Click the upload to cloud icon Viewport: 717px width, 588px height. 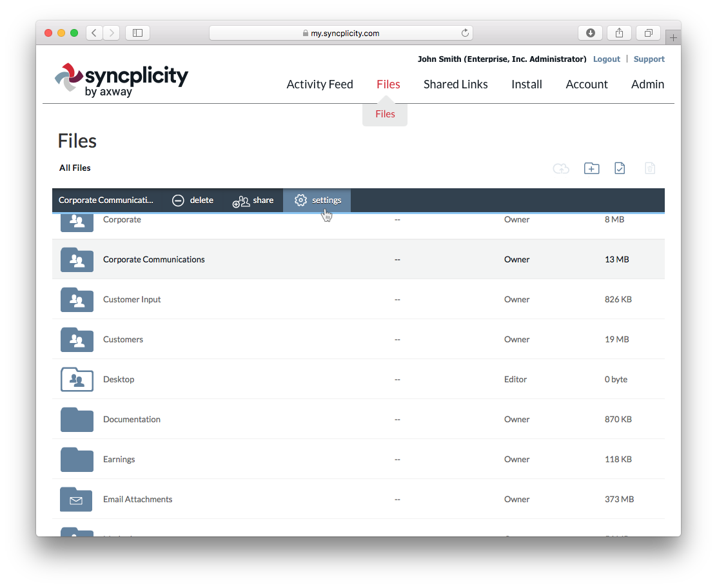click(x=561, y=168)
